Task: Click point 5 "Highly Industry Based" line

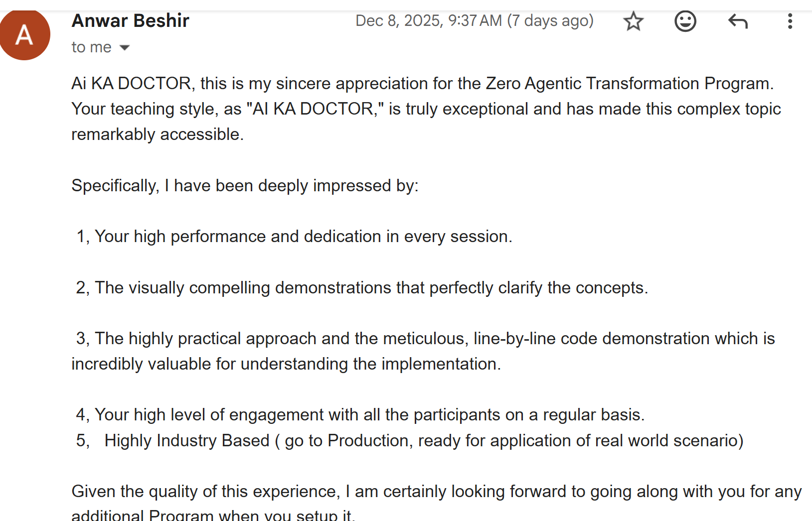Action: point(409,440)
